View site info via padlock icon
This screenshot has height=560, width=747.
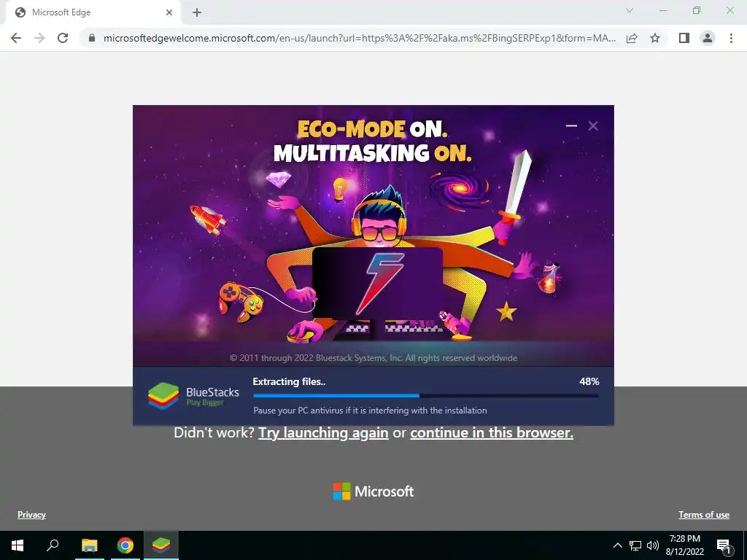pos(92,38)
